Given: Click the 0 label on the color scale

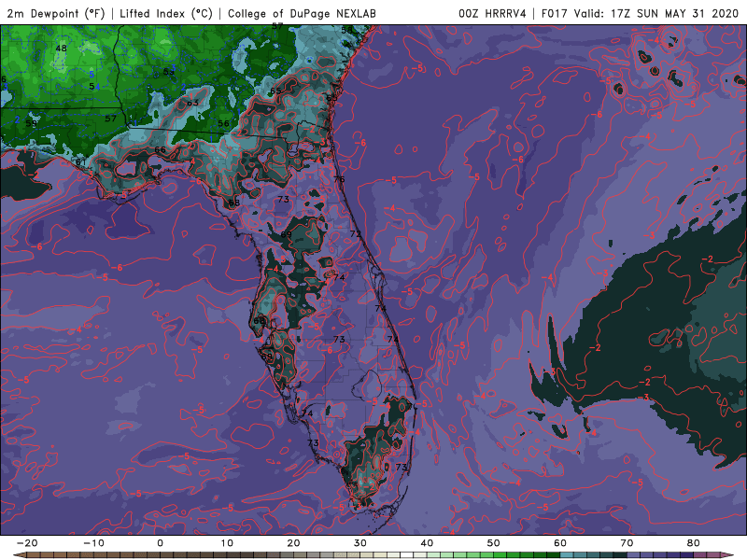Looking at the screenshot, I should pyautogui.click(x=160, y=543).
